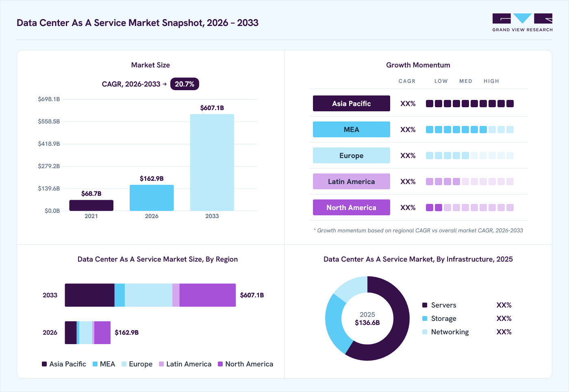Click the North America segment of 2033 stacked bar
Viewport: 569px width, 392px height.
tap(208, 295)
